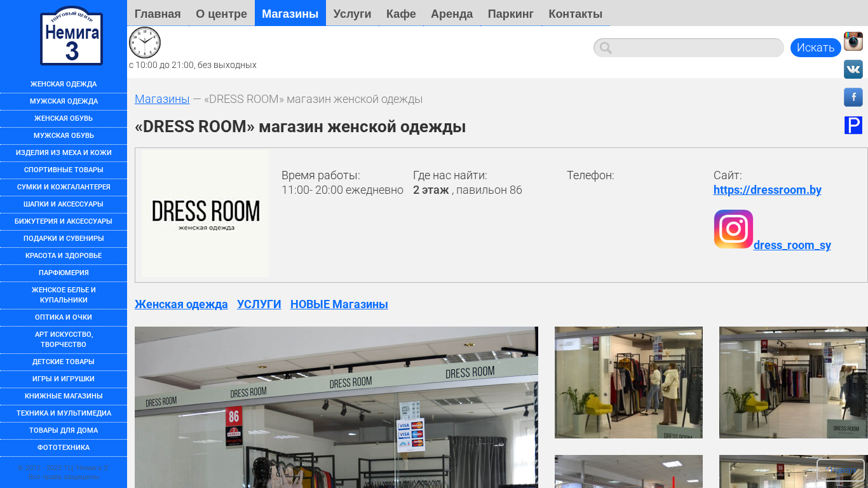This screenshot has width=868, height=488.
Task: Select МУЖСКАЯ ОДЕЖДА in the sidebar
Action: pos(64,102)
